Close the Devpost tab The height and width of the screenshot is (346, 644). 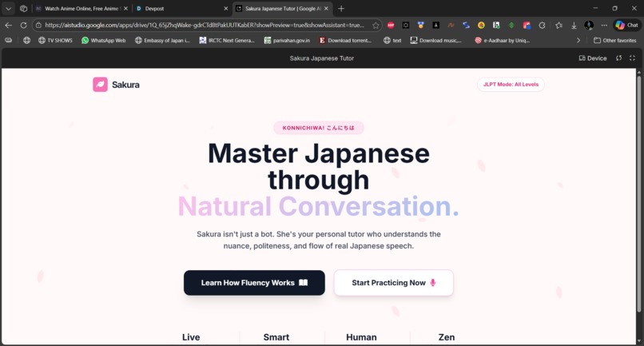click(225, 9)
